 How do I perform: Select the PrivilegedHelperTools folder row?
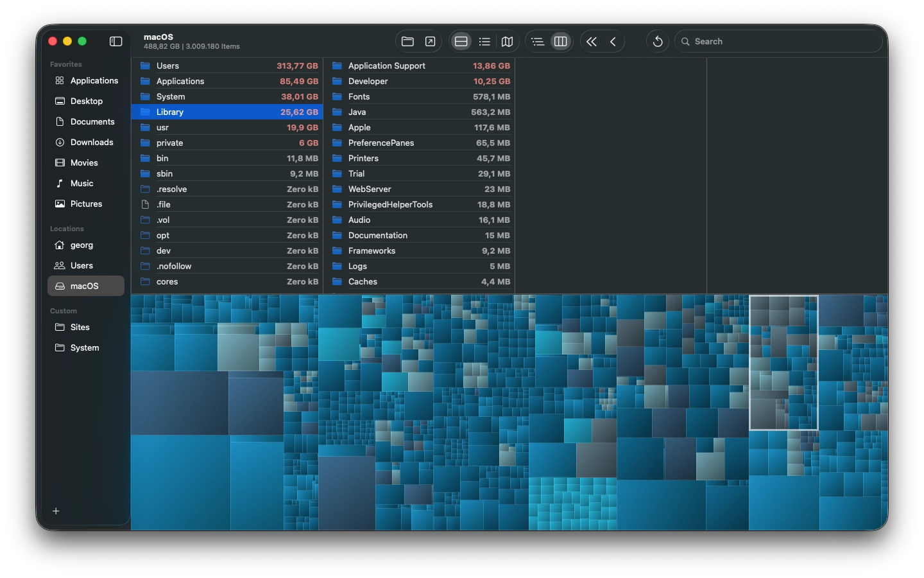[x=420, y=204]
